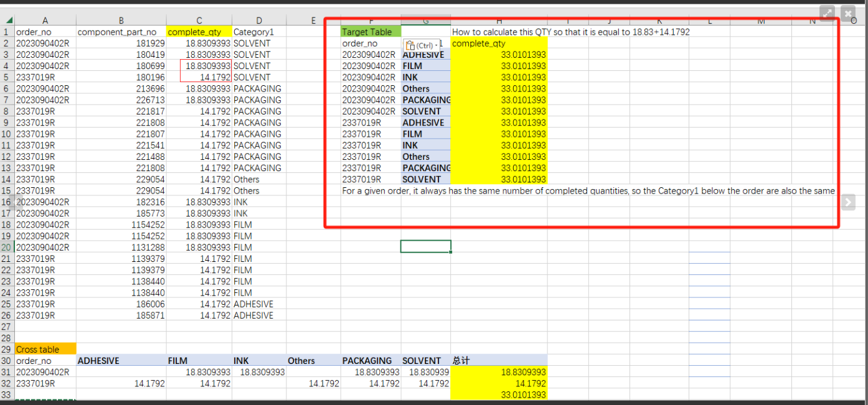This screenshot has width=868, height=405.
Task: Select row 33 header
Action: (x=7, y=394)
